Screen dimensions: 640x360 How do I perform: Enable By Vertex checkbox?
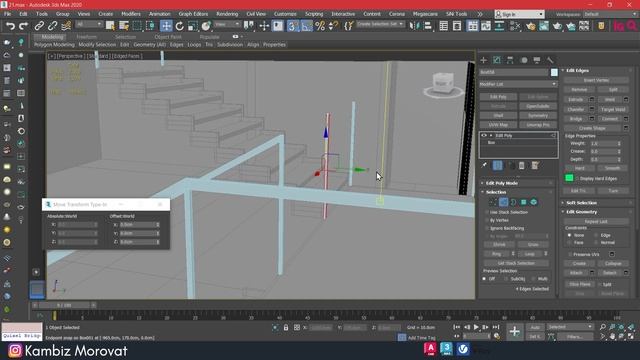[487, 220]
